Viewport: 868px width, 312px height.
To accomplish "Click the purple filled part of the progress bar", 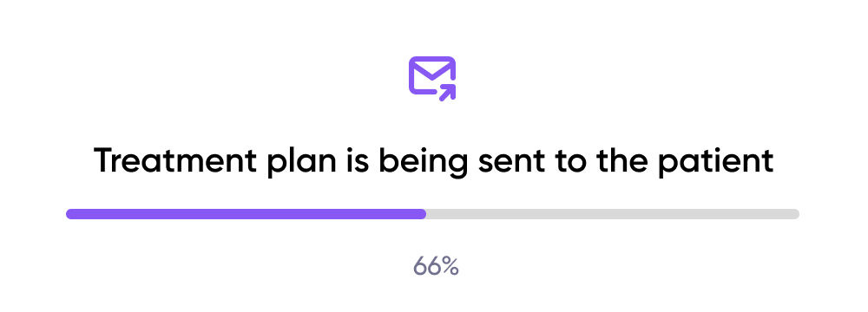I will point(246,214).
